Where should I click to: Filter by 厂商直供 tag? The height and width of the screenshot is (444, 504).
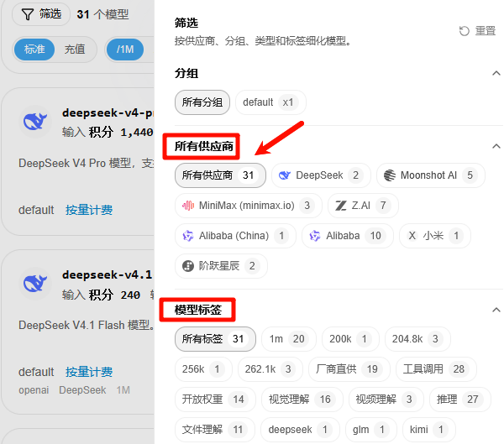[x=349, y=369]
